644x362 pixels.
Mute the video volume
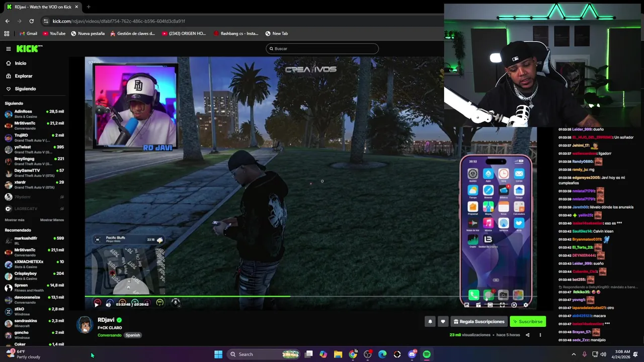coord(108,304)
